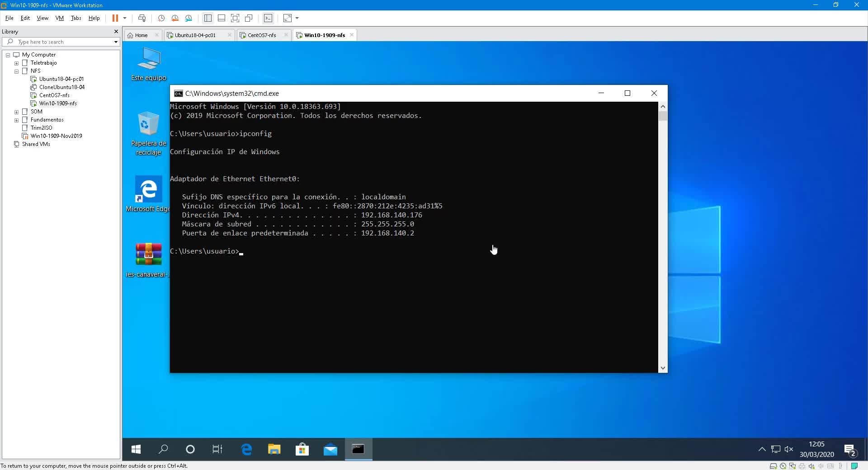
Task: Open the guest network tray icon
Action: point(776,449)
